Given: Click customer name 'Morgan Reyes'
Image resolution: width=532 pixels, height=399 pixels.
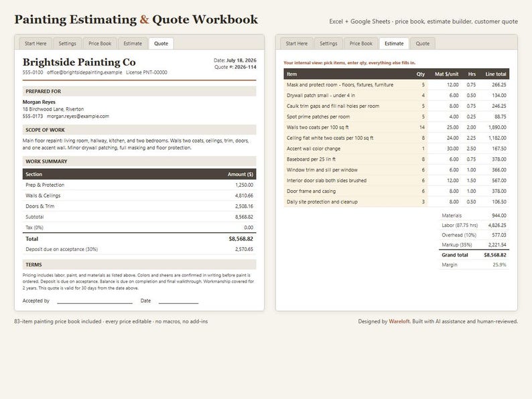Looking at the screenshot, I should pyautogui.click(x=39, y=102).
